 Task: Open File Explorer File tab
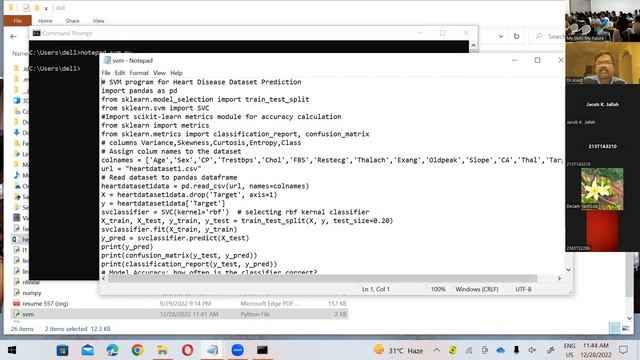18,20
